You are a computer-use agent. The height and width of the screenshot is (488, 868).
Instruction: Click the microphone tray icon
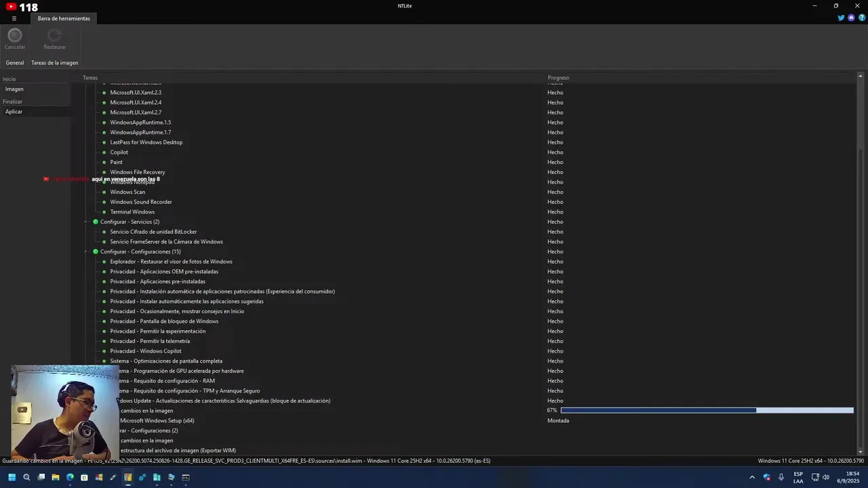[x=781, y=477]
